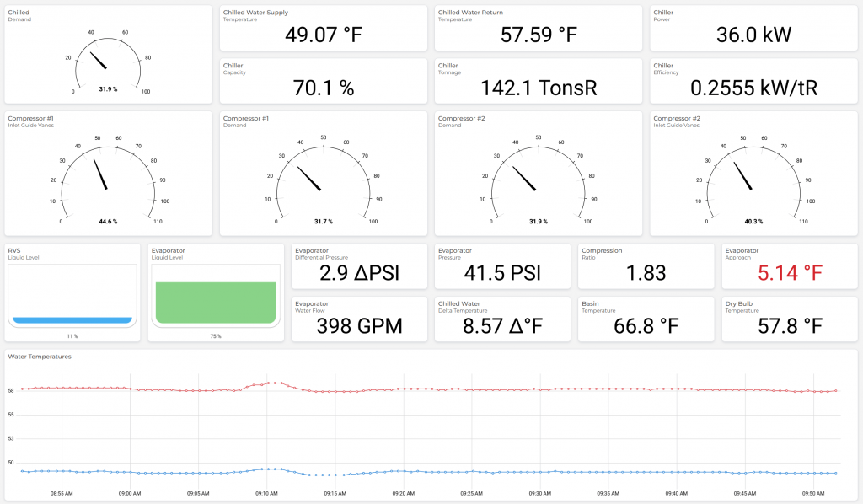Click the green Evaporator Liquid Level fill
863x504 pixels.
215,303
